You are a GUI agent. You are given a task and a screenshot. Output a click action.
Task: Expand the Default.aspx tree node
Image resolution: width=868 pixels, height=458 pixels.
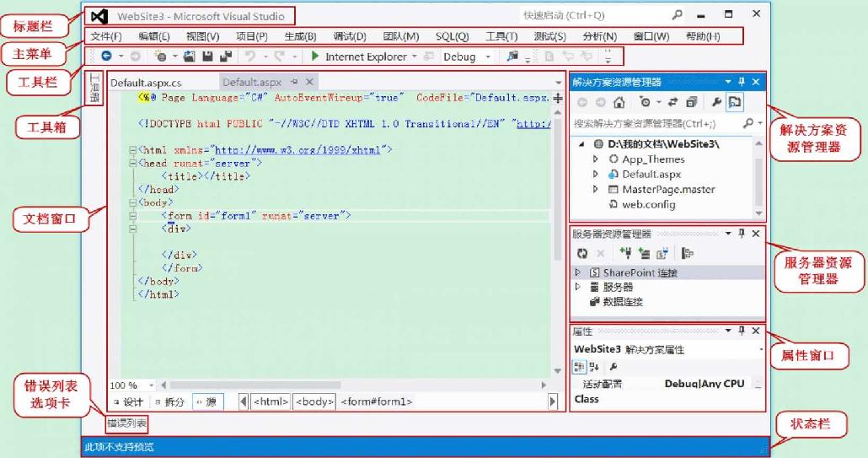(x=596, y=174)
